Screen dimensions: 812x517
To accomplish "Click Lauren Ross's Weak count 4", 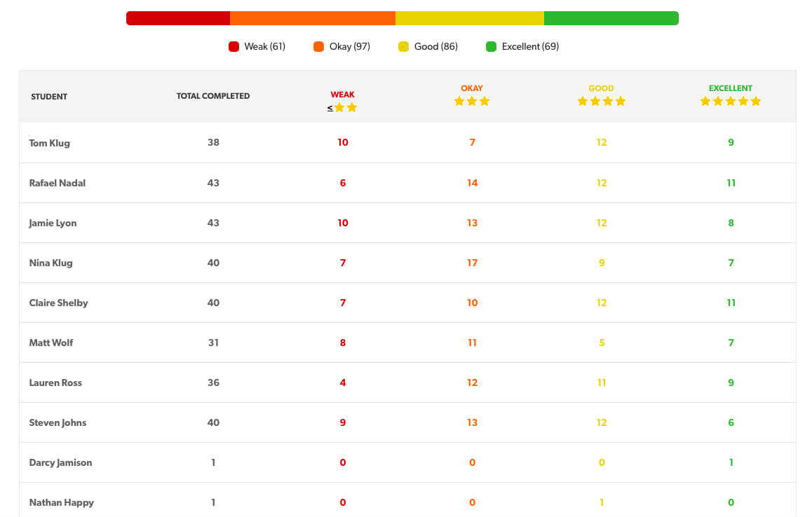I will tap(343, 382).
